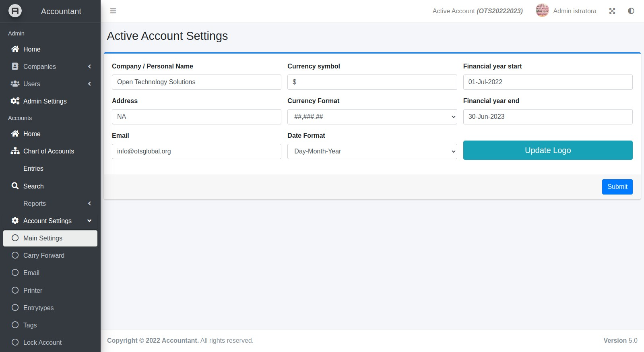The width and height of the screenshot is (644, 352).
Task: Open the Date Format dropdown
Action: (x=372, y=151)
